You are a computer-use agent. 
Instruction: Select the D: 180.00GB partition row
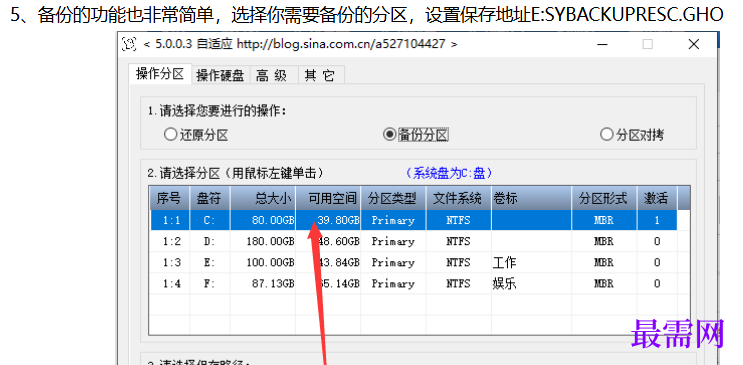413,241
